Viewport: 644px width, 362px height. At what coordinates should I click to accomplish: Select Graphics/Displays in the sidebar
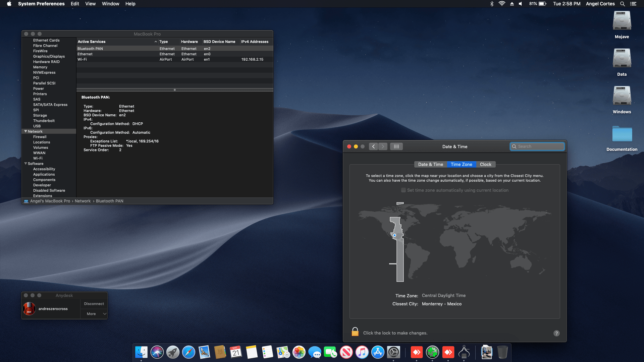pos(49,56)
